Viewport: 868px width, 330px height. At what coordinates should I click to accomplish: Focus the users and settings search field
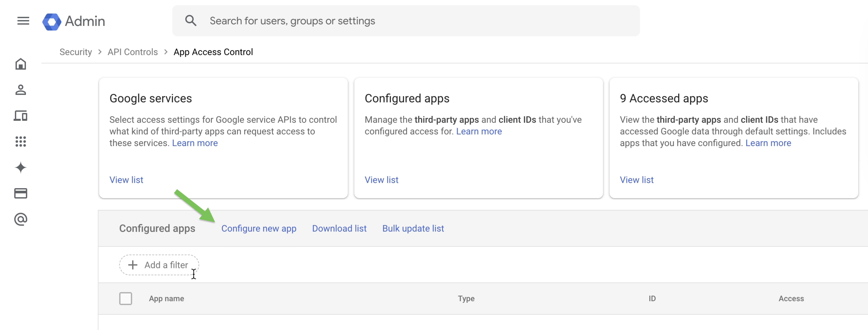404,21
